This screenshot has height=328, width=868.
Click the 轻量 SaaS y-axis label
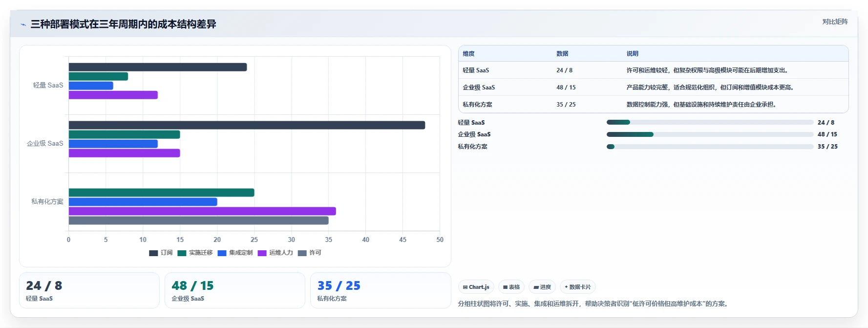(x=48, y=85)
